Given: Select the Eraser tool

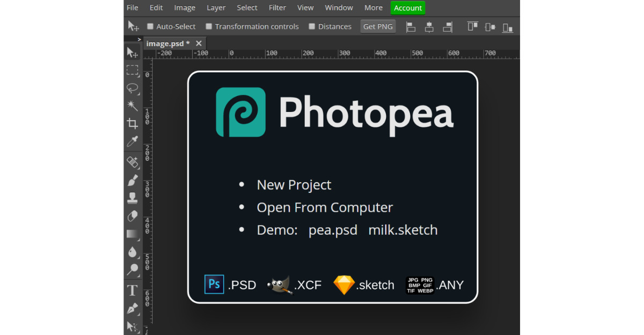Looking at the screenshot, I should (x=133, y=216).
